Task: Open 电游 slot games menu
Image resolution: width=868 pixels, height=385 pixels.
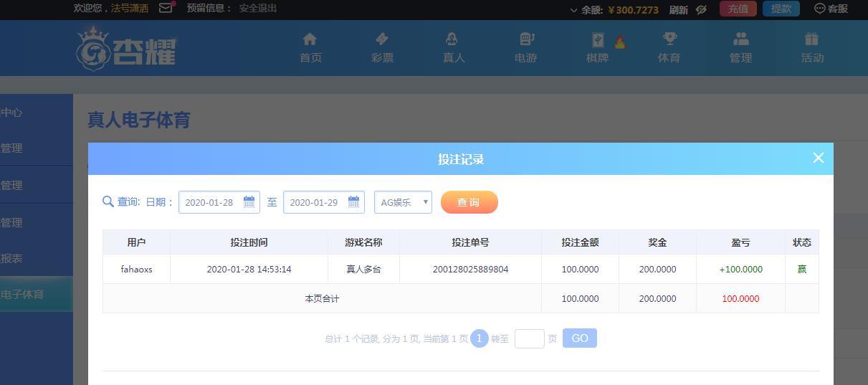Action: coord(525,48)
